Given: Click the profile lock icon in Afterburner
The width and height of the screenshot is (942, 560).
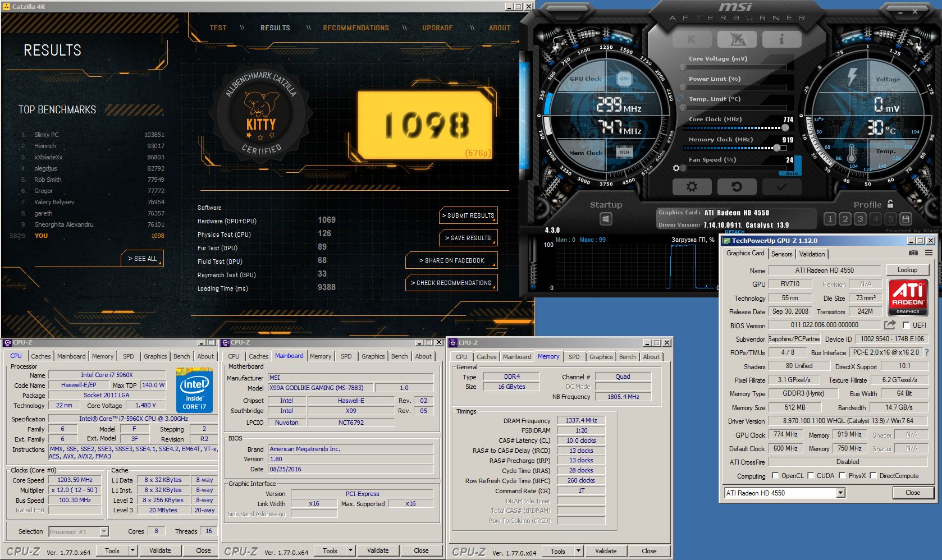Looking at the screenshot, I should (890, 204).
